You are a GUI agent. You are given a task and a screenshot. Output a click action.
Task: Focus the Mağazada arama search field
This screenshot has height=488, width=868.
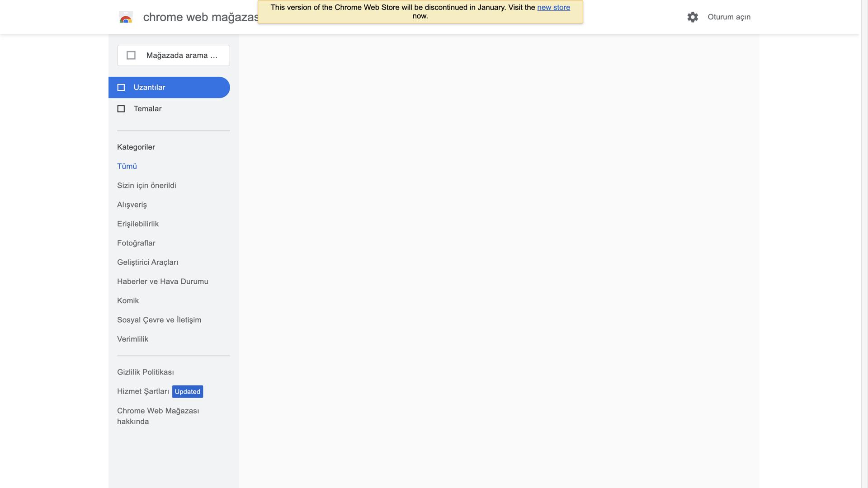click(x=174, y=56)
